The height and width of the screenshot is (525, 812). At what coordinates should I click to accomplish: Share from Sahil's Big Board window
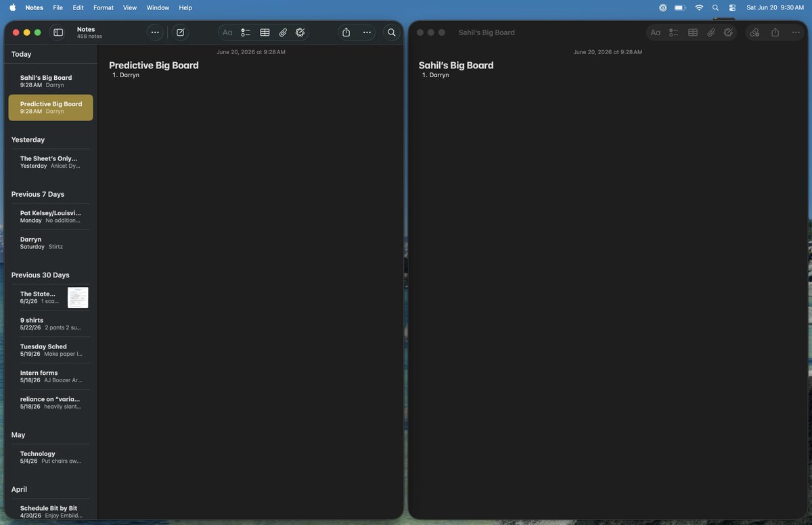[775, 32]
